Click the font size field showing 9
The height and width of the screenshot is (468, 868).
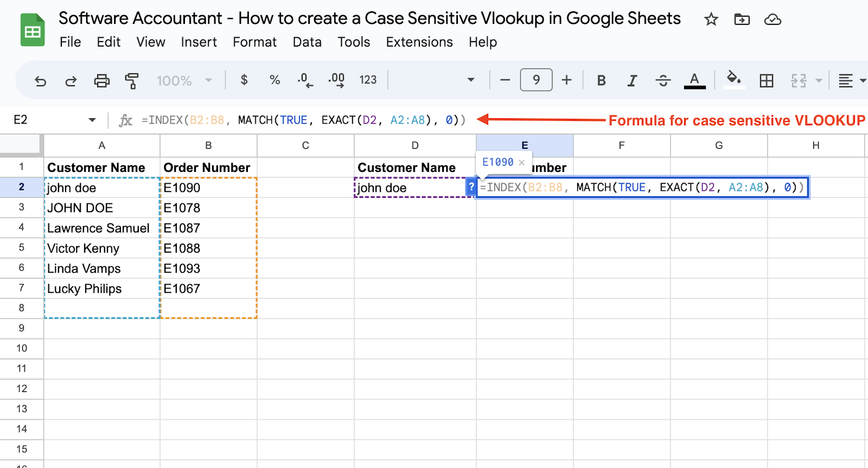tap(536, 80)
